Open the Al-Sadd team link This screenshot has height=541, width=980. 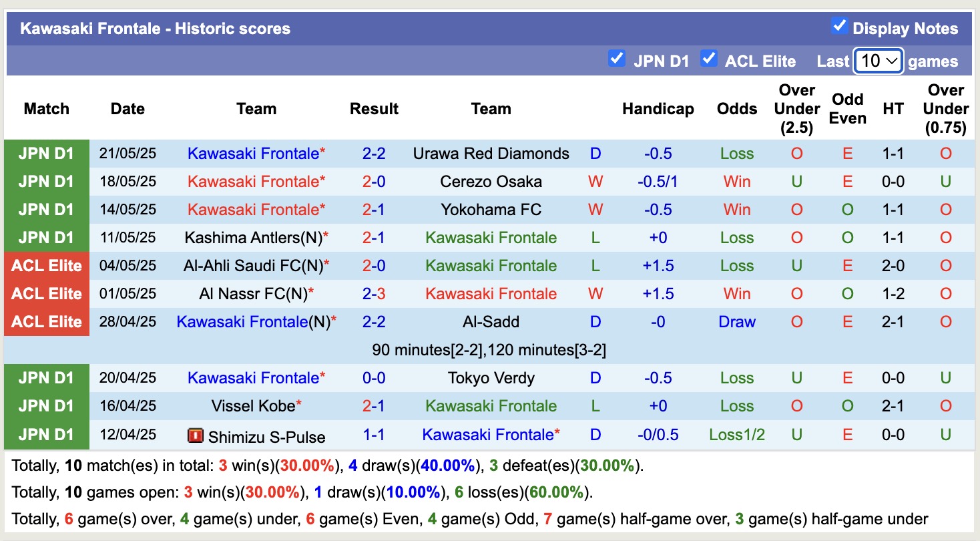491,321
